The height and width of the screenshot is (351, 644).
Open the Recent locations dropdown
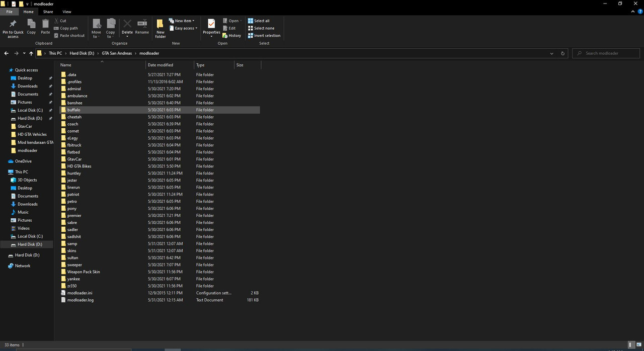coord(24,53)
